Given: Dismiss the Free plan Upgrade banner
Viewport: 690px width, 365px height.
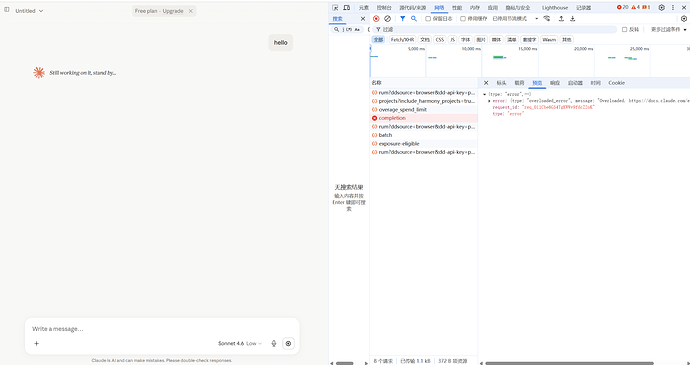Looking at the screenshot, I should click(191, 11).
